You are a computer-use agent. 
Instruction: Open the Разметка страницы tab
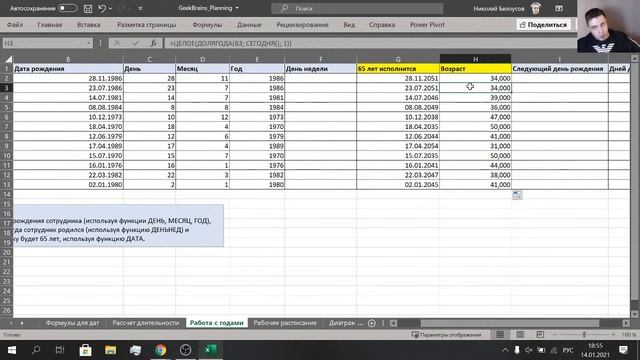pyautogui.click(x=147, y=25)
